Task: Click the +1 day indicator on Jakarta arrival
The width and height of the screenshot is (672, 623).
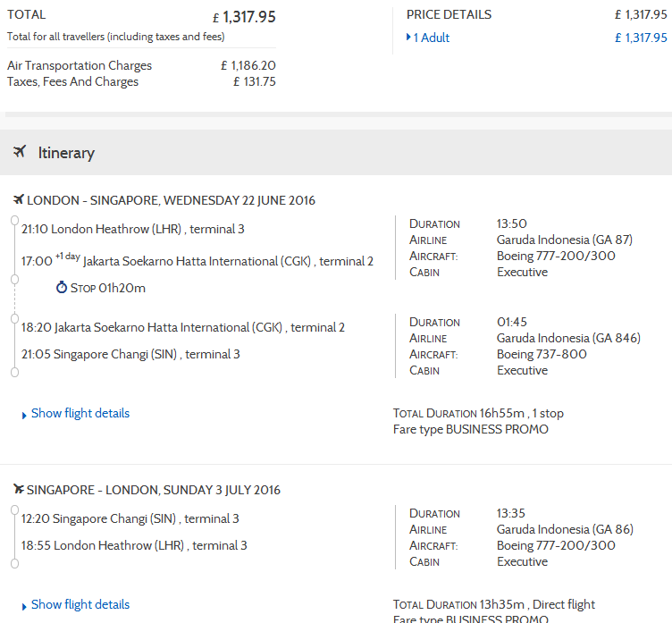Action: click(67, 257)
